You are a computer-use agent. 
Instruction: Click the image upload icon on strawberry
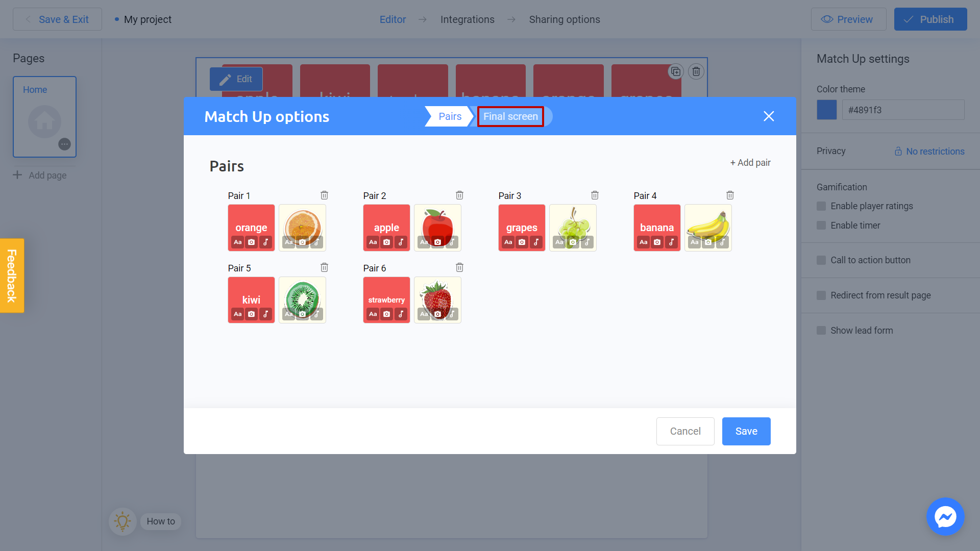click(437, 314)
